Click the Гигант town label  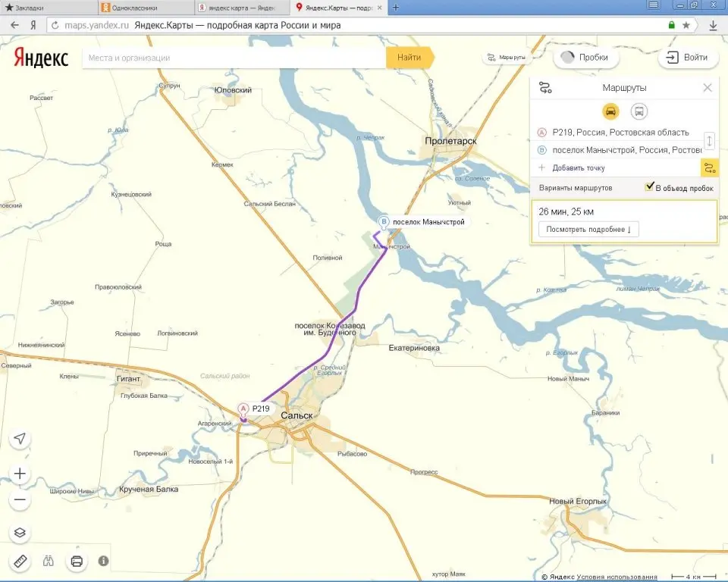128,379
